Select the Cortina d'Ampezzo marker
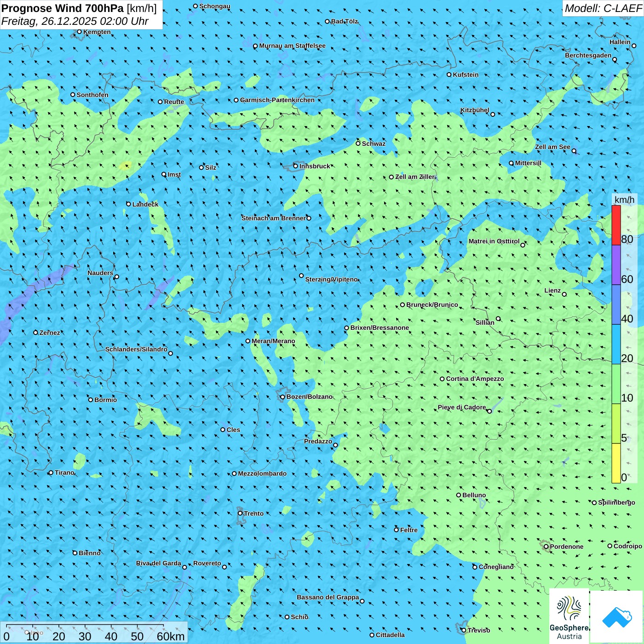The width and height of the screenshot is (644, 644). point(443,379)
